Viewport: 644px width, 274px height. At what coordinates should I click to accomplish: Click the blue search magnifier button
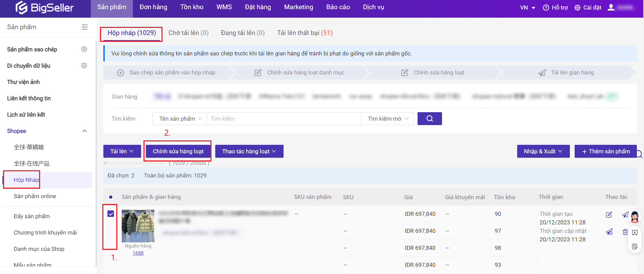pyautogui.click(x=429, y=119)
